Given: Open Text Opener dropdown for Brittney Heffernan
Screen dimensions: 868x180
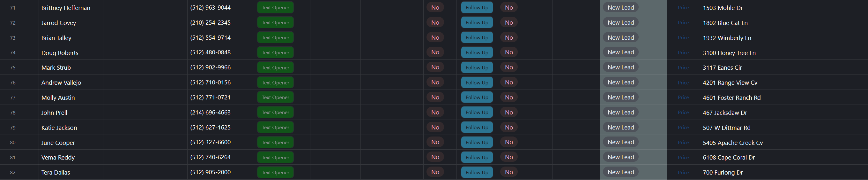Looking at the screenshot, I should pos(275,7).
